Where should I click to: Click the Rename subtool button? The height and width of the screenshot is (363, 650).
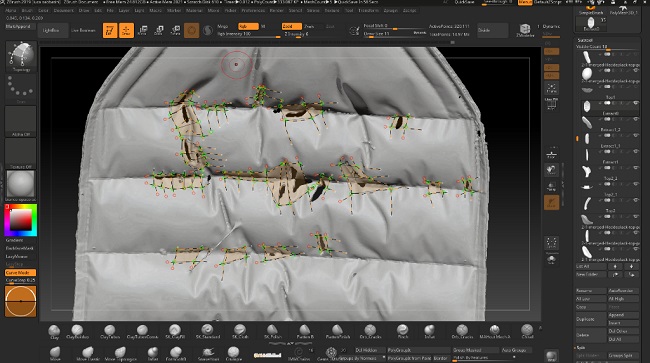click(x=591, y=290)
